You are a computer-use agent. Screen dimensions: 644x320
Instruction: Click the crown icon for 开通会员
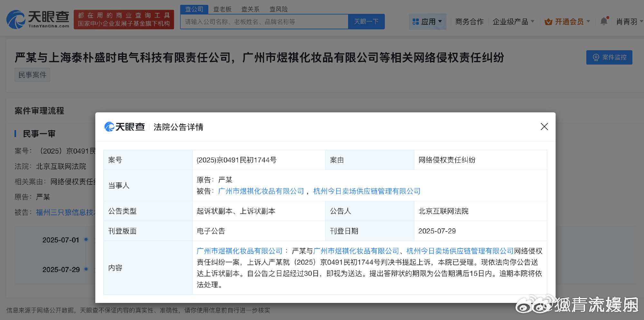click(548, 22)
